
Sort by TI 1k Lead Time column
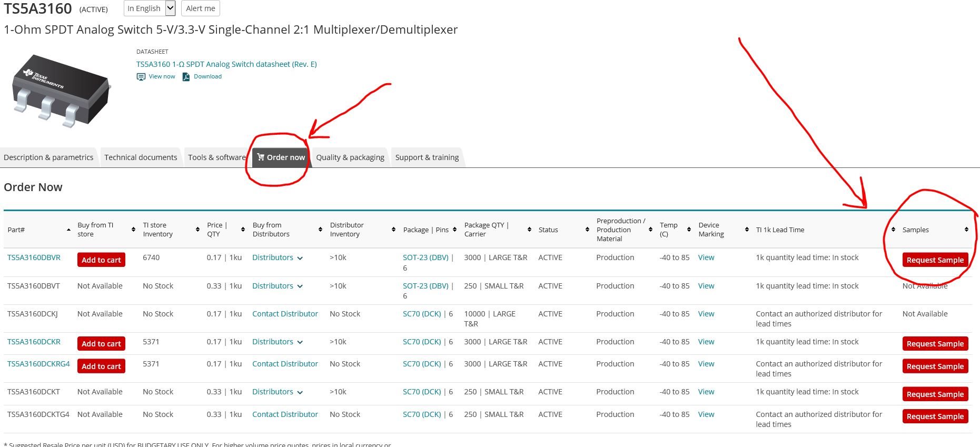893,230
